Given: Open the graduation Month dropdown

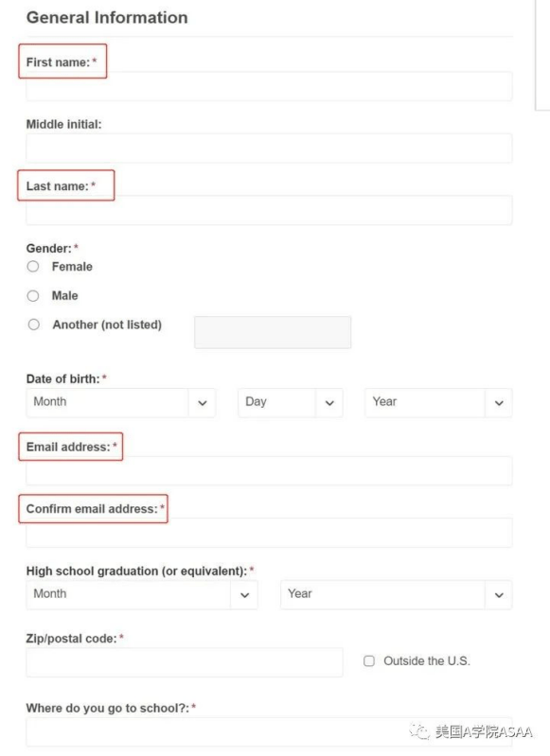Looking at the screenshot, I should [x=141, y=594].
